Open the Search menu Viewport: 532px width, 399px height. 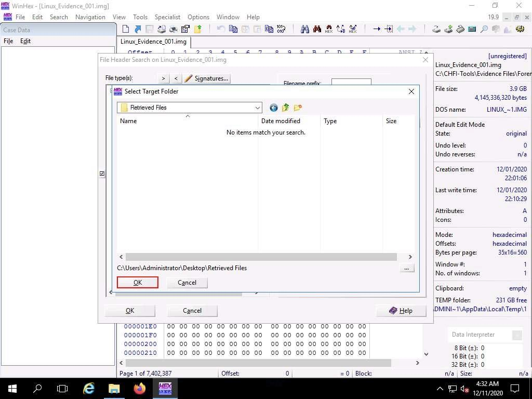tap(59, 17)
